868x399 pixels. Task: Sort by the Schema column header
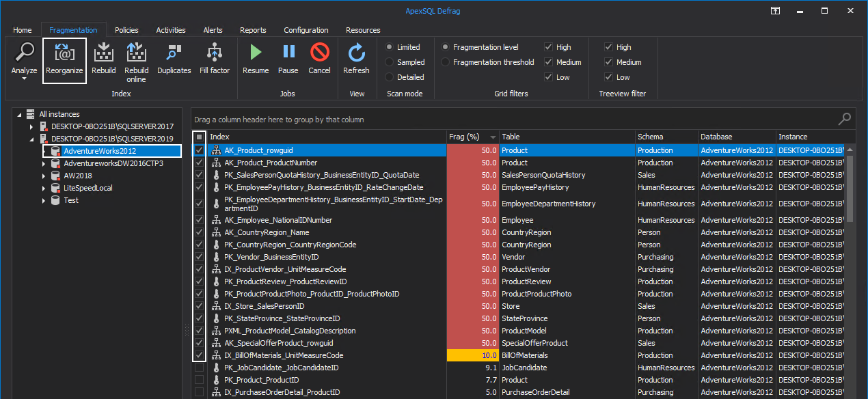[666, 137]
